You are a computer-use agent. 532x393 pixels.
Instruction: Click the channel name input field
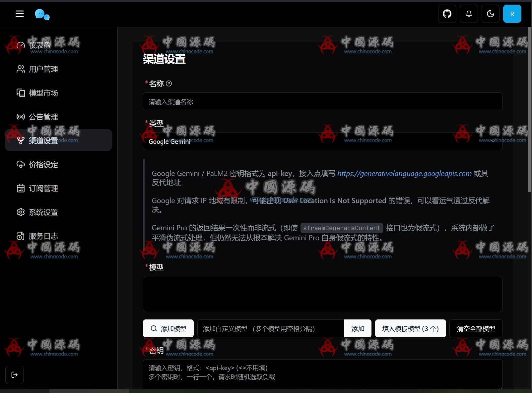(323, 101)
